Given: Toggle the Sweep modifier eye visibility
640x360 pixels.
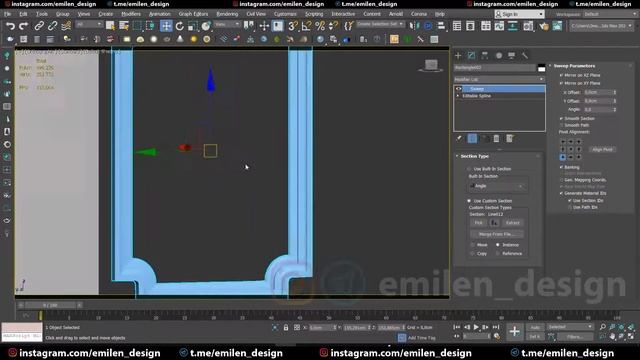Looking at the screenshot, I should pyautogui.click(x=458, y=89).
